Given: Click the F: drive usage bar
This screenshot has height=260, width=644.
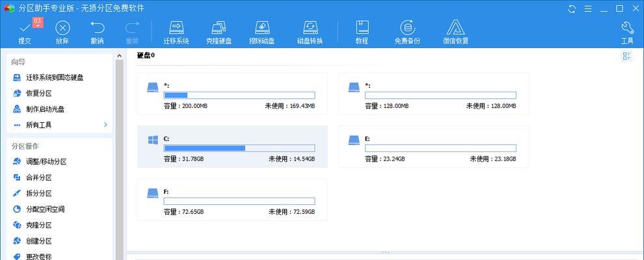Looking at the screenshot, I should (x=239, y=201).
